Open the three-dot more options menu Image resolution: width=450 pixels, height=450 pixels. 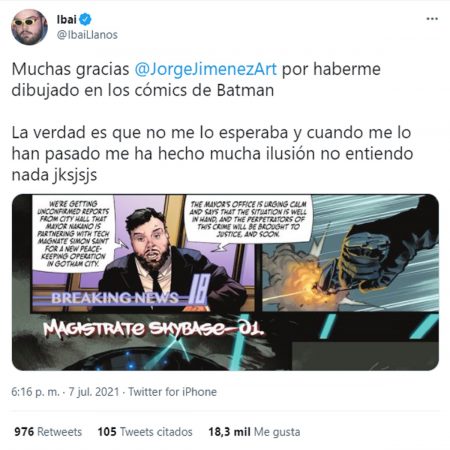pyautogui.click(x=432, y=19)
